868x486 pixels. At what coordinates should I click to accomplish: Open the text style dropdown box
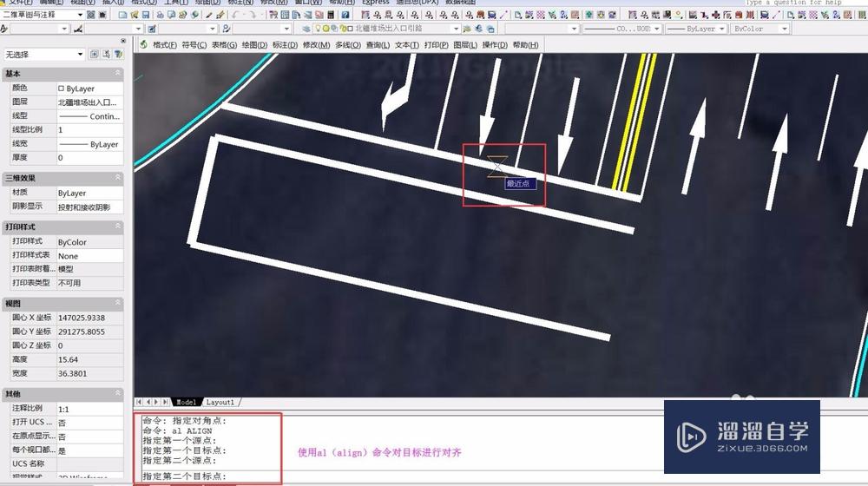coord(41,29)
